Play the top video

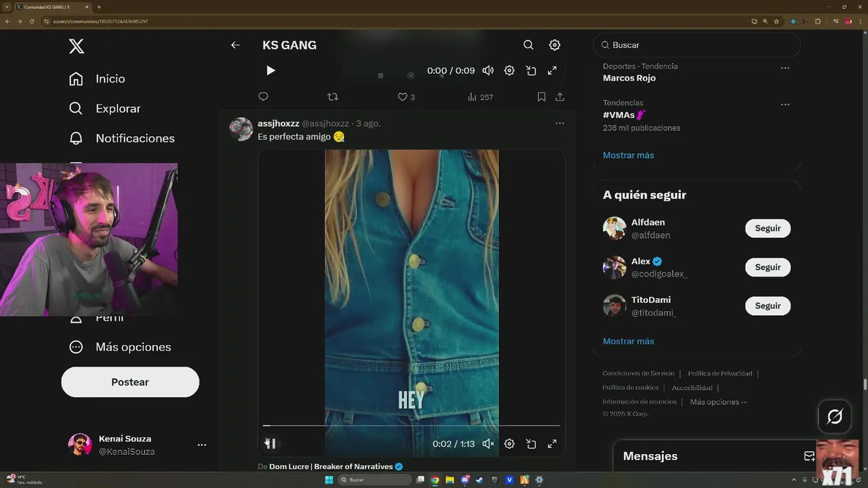point(271,70)
